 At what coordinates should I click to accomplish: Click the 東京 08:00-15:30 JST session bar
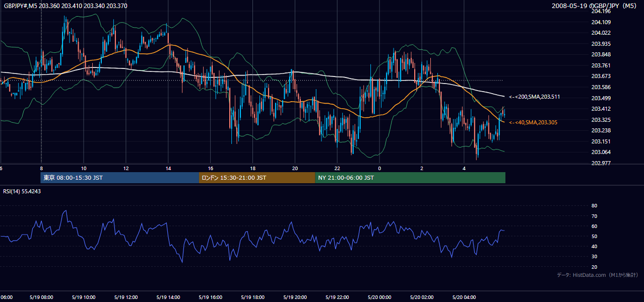click(x=120, y=178)
